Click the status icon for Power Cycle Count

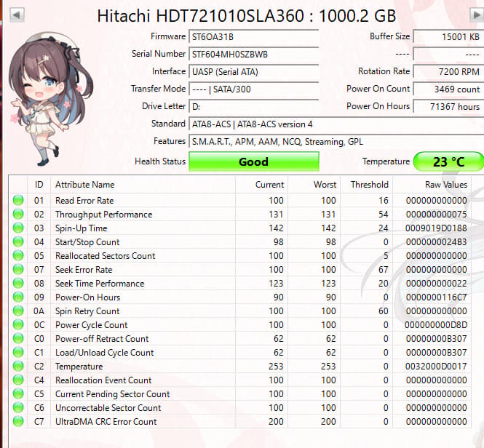tap(18, 324)
